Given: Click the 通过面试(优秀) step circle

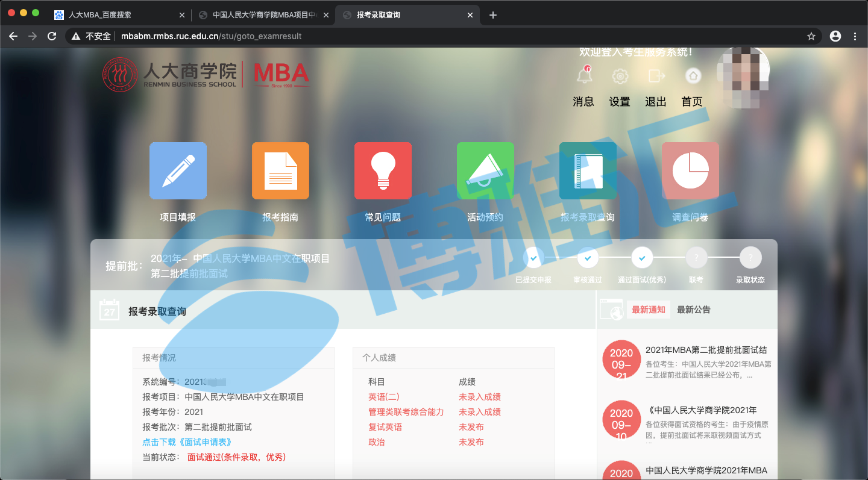Looking at the screenshot, I should 642,258.
